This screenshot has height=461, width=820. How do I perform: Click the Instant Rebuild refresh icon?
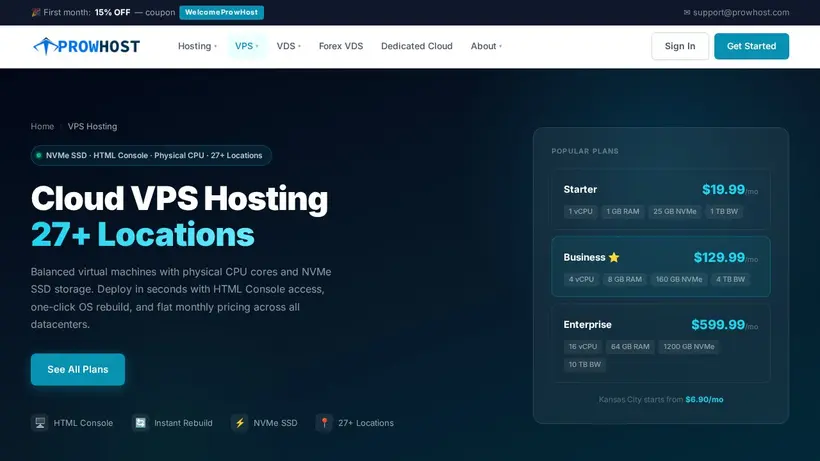tap(140, 422)
